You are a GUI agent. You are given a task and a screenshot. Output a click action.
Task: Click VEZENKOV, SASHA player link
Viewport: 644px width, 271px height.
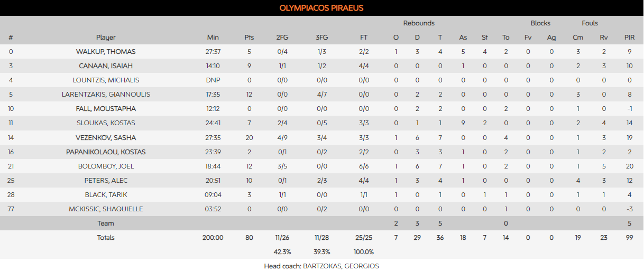pos(106,138)
